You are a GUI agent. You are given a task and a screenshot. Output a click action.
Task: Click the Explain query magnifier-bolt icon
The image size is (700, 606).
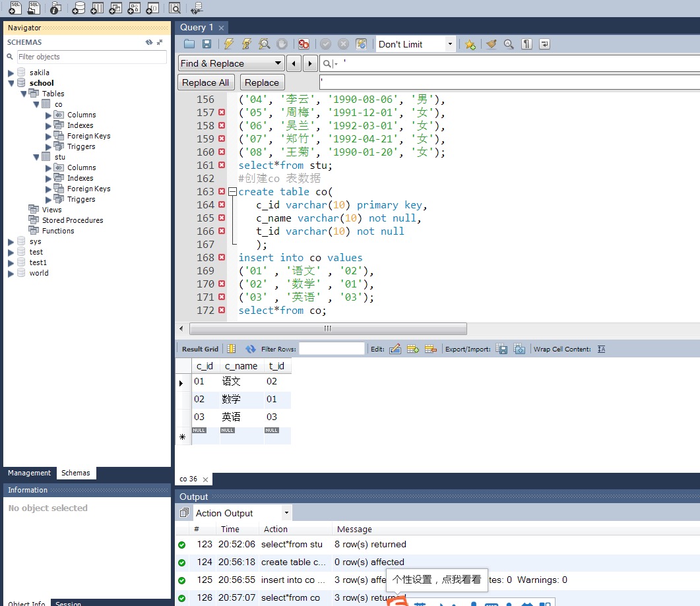coord(264,44)
